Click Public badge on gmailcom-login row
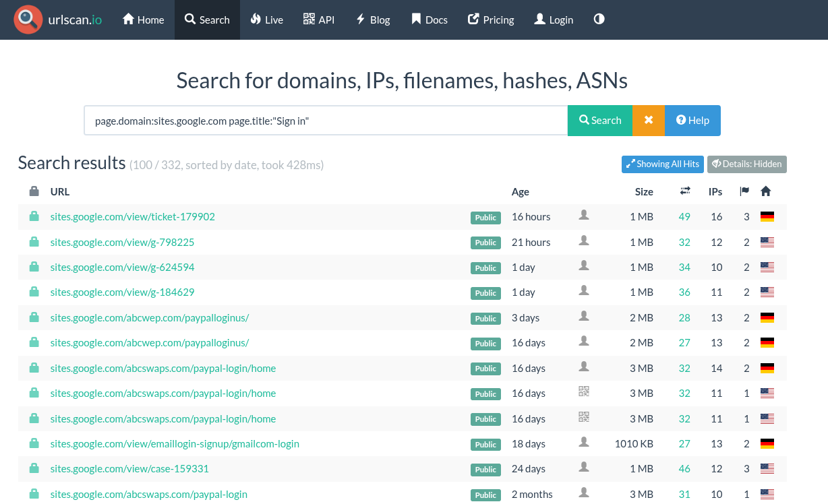Screen dimensions: 828x504 point(485,445)
